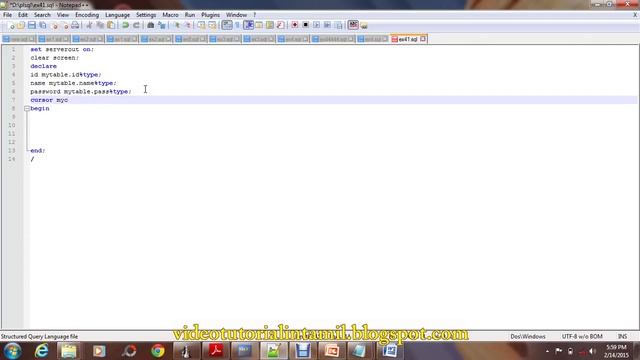Open Adobe Reader from the taskbar
640x360 pixels.
click(216, 351)
